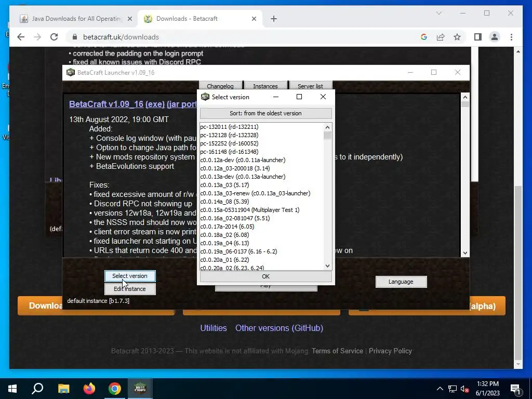
Task: Open Other versions (GitHub) link
Action: pyautogui.click(x=279, y=328)
